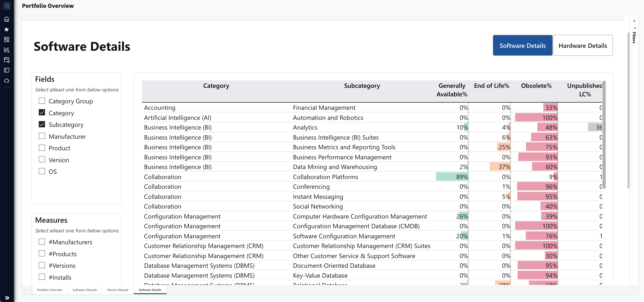The image size is (644, 302).
Task: Enable the Category Group checkbox
Action: tap(42, 101)
